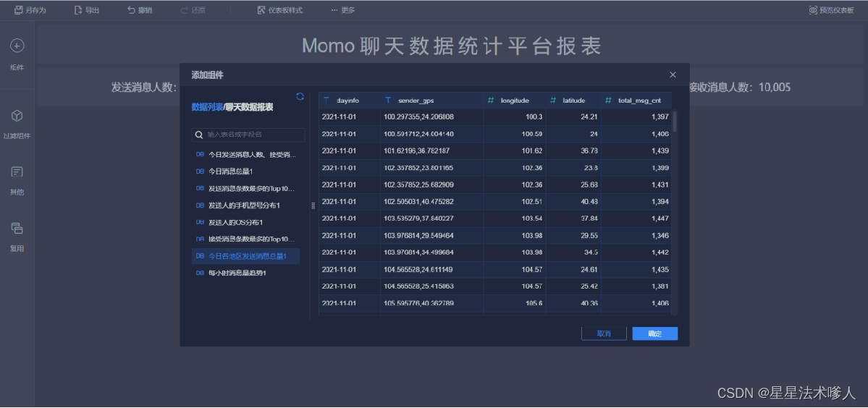Image resolution: width=868 pixels, height=408 pixels.
Task: Click the DB icon beside 每小时消息量趋势1
Action: [x=201, y=273]
